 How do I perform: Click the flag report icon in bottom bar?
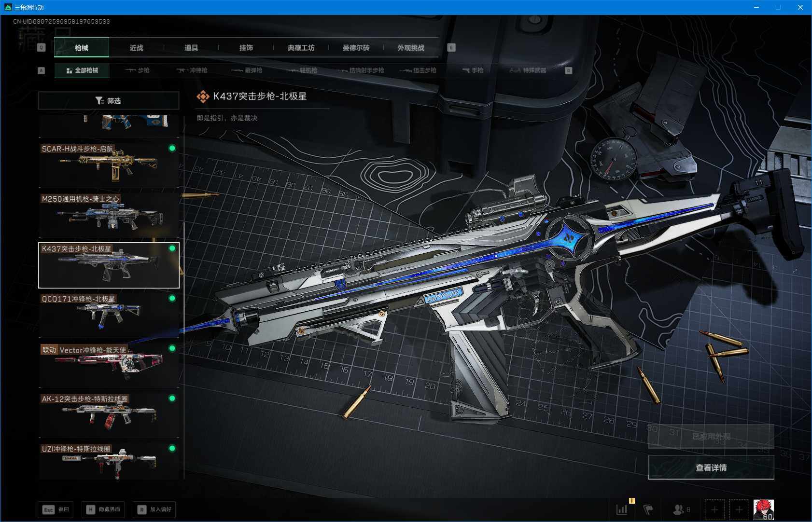(649, 509)
